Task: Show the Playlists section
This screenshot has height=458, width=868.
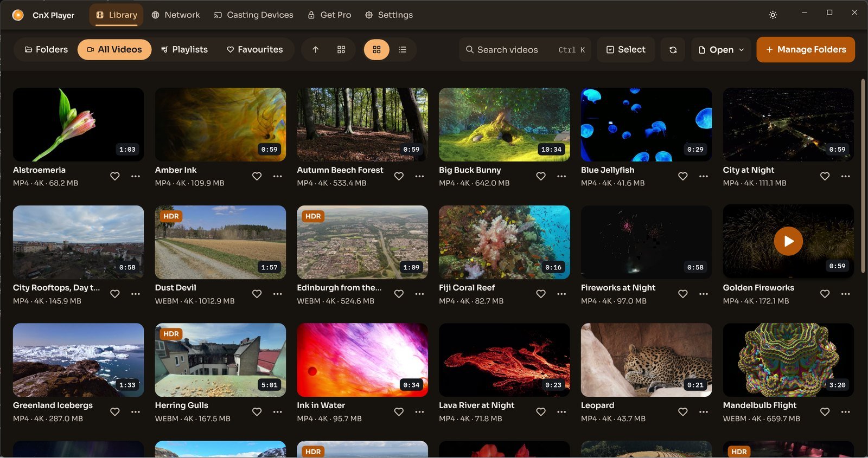Action: (184, 49)
